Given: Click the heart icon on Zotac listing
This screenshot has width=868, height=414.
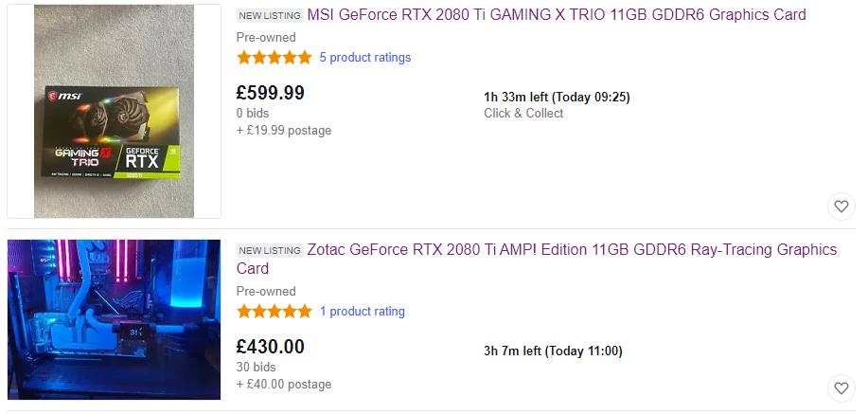Looking at the screenshot, I should click(841, 387).
